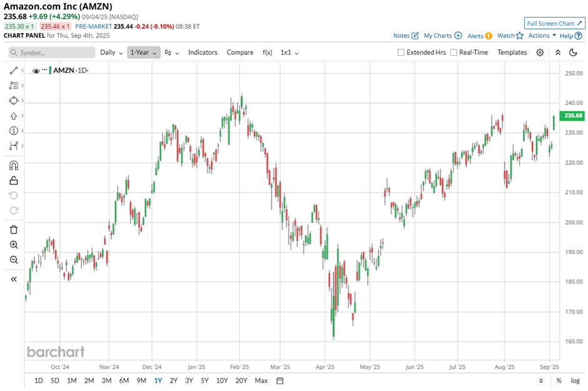
Task: Click the Help question mark icon
Action: click(578, 36)
